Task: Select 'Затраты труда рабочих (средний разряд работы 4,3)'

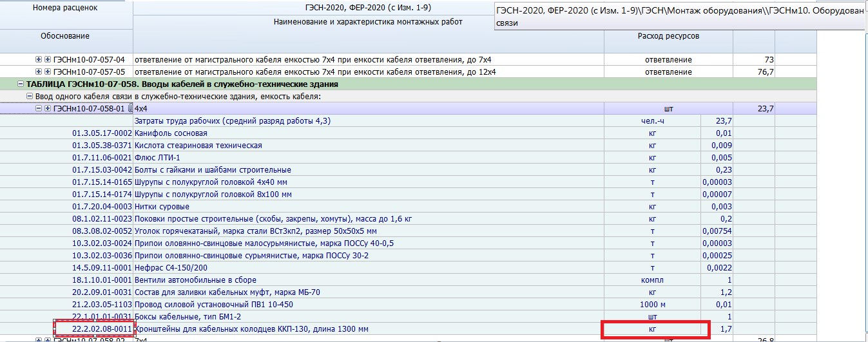Action: click(x=232, y=121)
